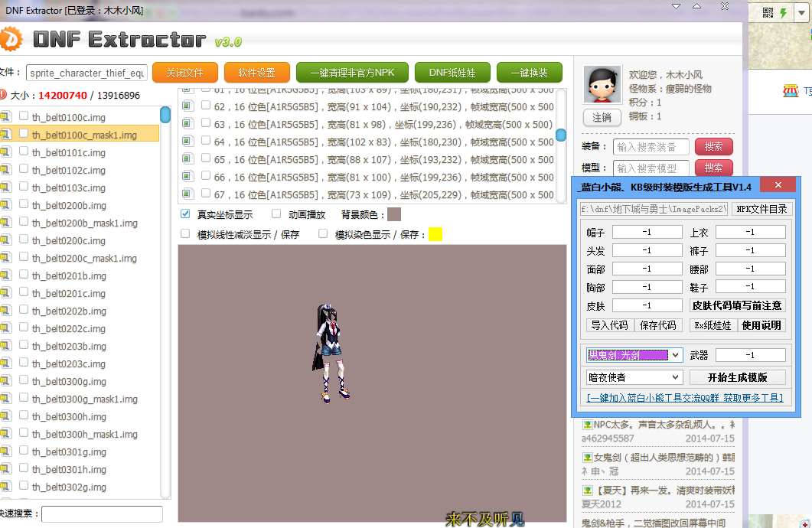
Task: Focus the 快速搜索 input field
Action: [x=102, y=514]
